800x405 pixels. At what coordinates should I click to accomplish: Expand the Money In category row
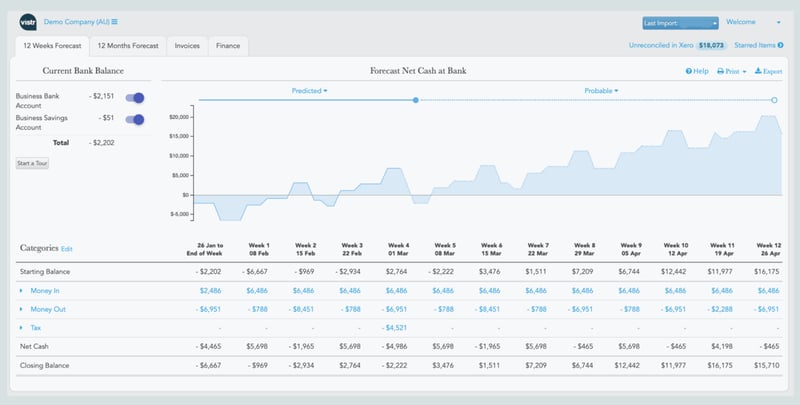coord(21,290)
